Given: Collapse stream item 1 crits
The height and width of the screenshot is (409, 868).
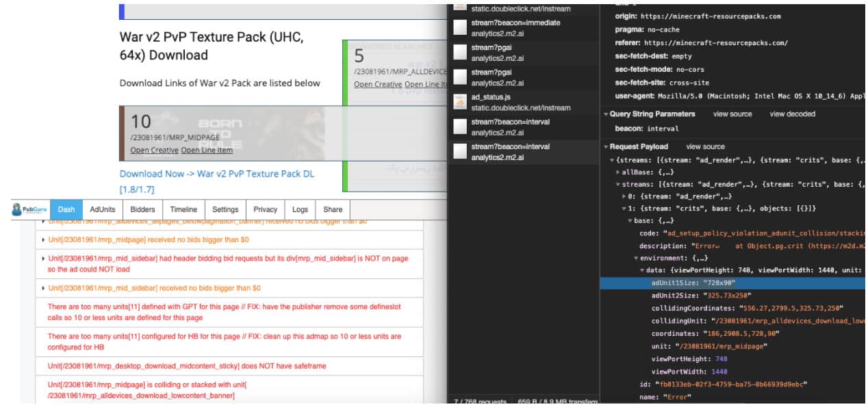Looking at the screenshot, I should click(x=624, y=209).
